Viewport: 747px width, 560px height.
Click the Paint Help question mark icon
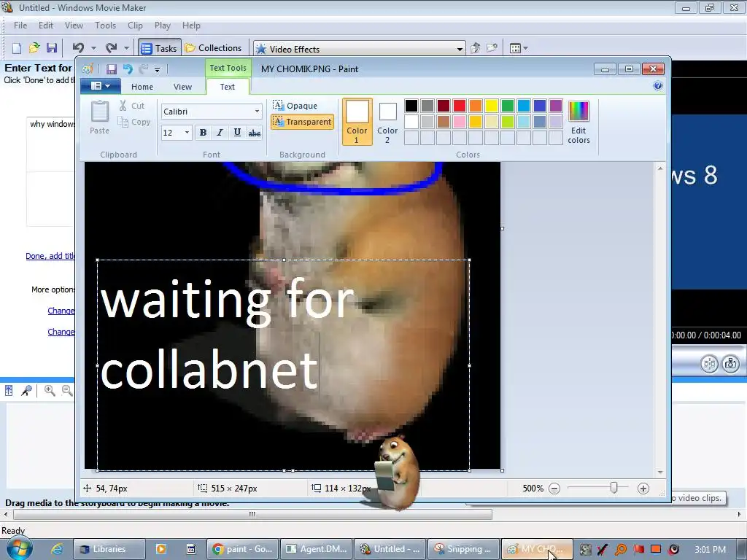point(658,86)
